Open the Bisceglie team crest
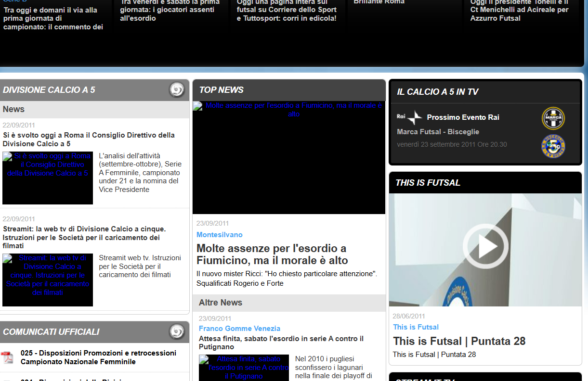This screenshot has width=588, height=381. coord(553,146)
